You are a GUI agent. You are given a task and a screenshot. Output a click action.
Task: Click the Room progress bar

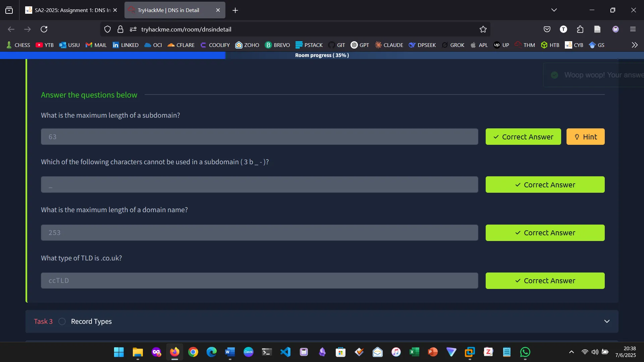click(x=322, y=55)
